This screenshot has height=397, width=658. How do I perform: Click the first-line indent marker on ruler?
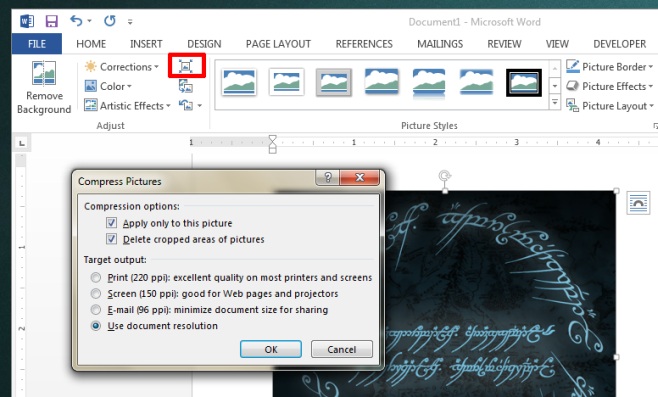(x=272, y=139)
